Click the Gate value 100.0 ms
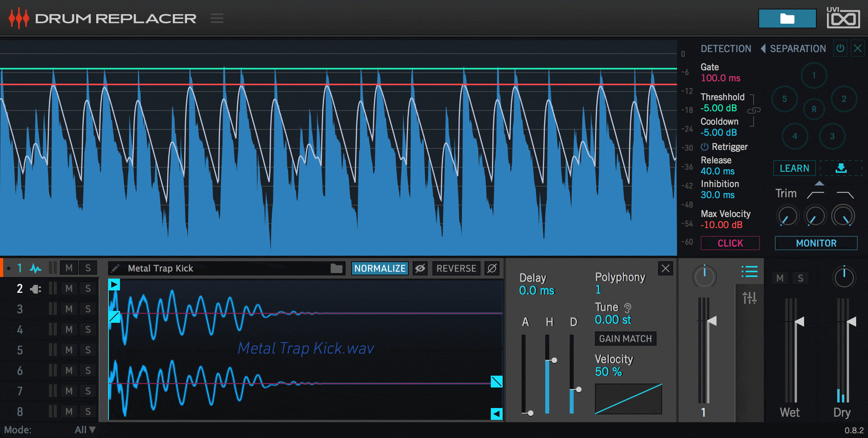 point(720,78)
